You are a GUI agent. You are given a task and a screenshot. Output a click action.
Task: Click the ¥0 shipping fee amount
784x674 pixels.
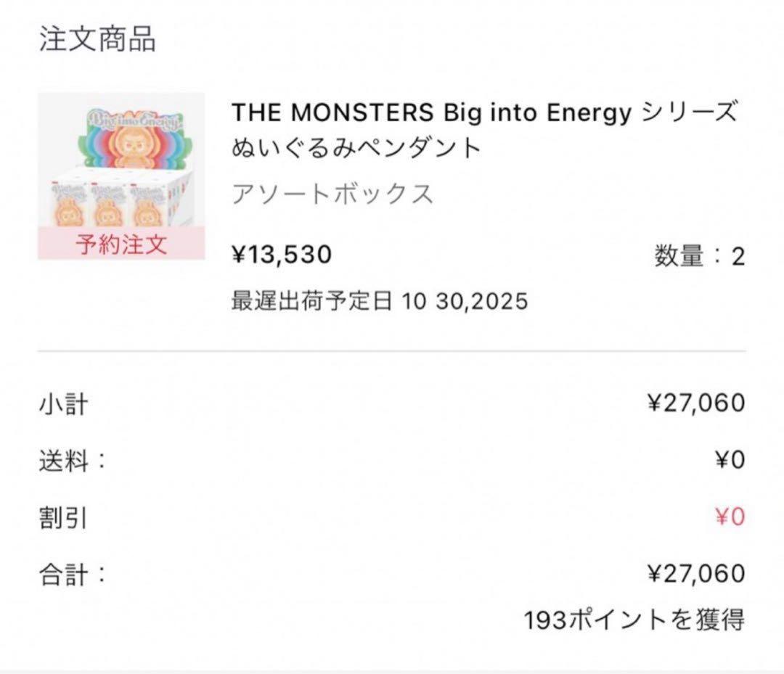(729, 460)
